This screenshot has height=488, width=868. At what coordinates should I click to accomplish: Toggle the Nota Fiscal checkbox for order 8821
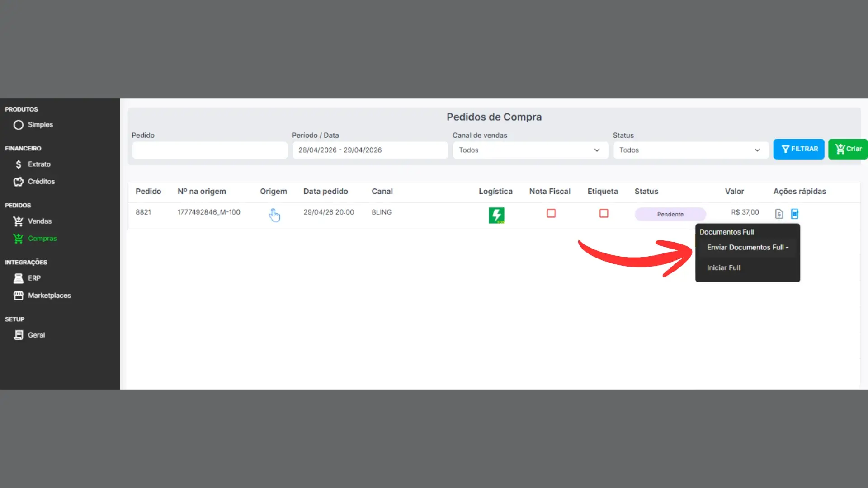(x=551, y=213)
